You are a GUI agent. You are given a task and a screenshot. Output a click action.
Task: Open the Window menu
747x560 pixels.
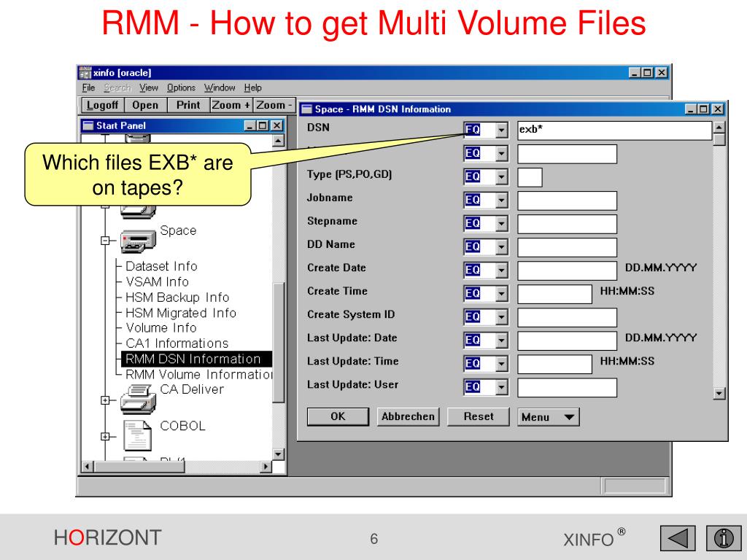tap(220, 87)
